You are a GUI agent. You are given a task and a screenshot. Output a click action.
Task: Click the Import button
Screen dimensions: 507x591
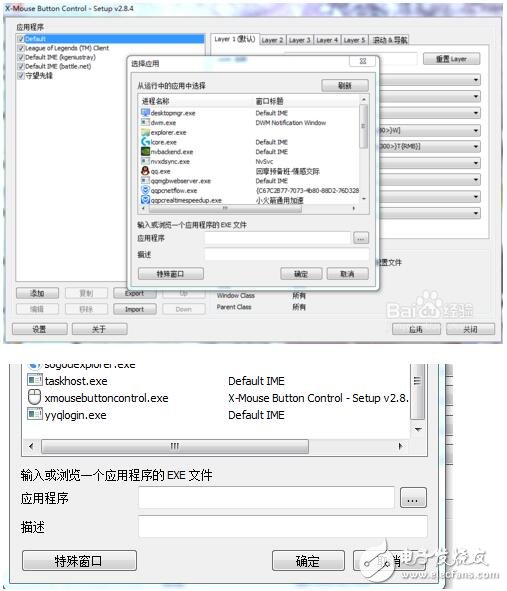coord(135,309)
